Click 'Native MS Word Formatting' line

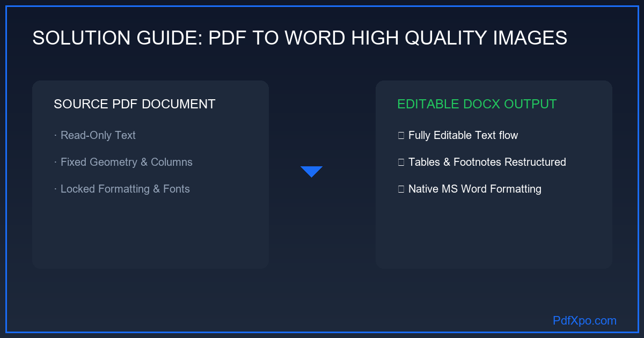470,189
